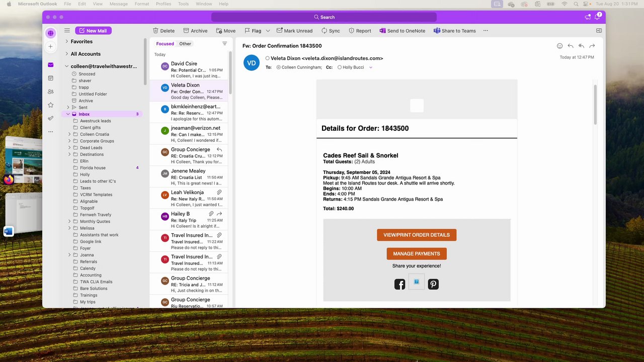Share on Facebook icon
Image resolution: width=644 pixels, height=362 pixels.
pos(399,285)
